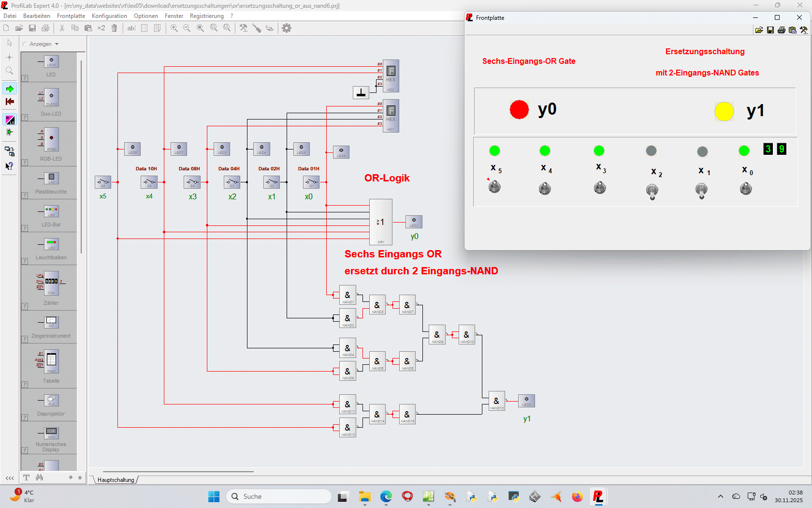812x508 pixels.
Task: Click the zoom in magnifier toolbar icon
Action: [x=174, y=28]
